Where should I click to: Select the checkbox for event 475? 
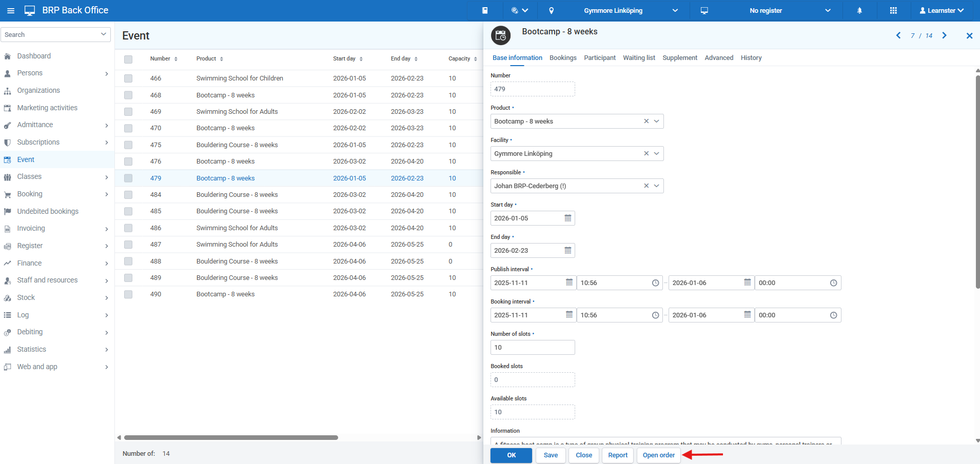128,145
